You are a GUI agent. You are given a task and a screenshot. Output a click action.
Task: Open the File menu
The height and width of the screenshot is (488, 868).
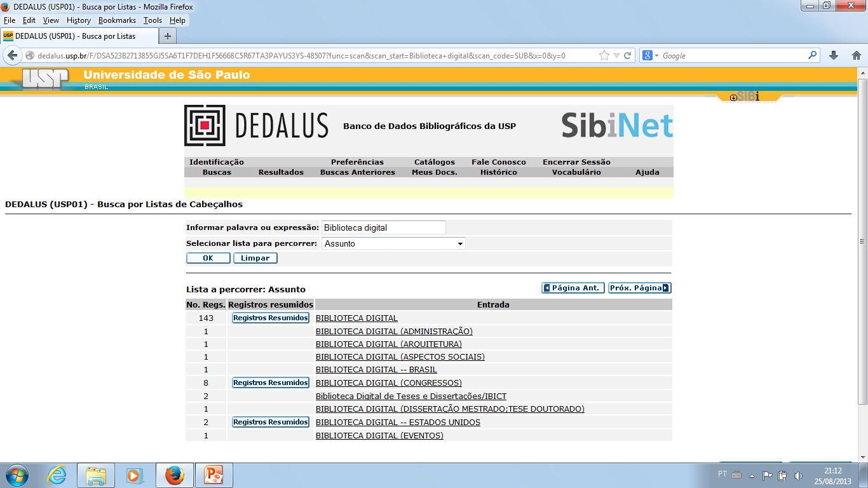click(x=10, y=20)
